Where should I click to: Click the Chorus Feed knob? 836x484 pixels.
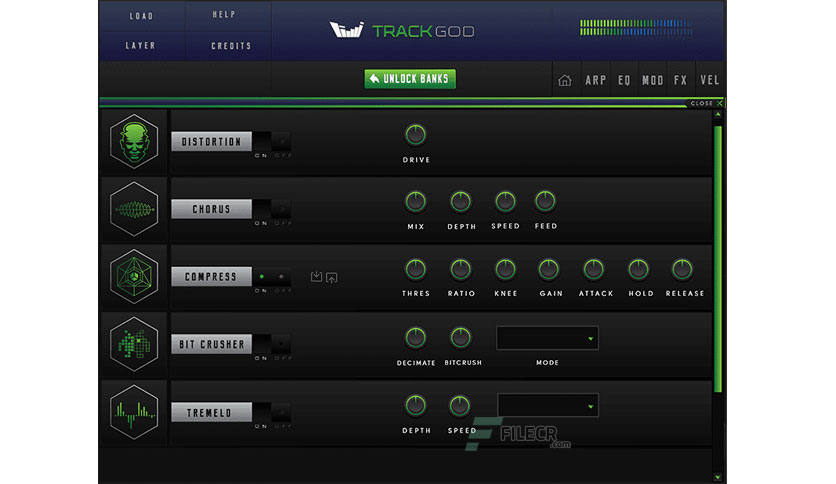pos(545,201)
